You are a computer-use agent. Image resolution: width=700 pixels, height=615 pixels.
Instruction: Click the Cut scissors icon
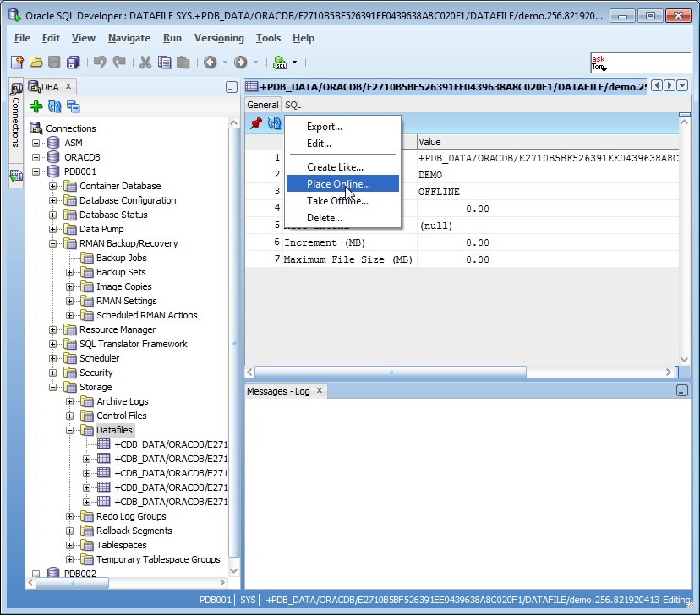[145, 62]
